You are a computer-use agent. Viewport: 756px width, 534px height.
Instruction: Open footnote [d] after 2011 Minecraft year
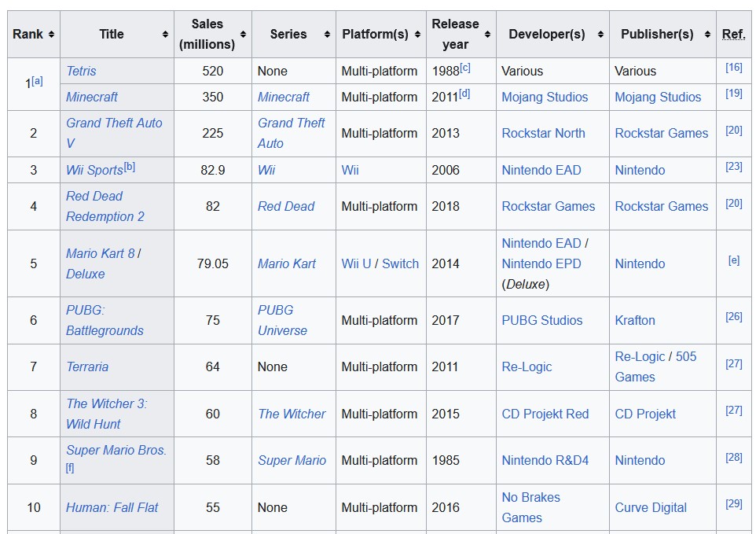click(464, 94)
